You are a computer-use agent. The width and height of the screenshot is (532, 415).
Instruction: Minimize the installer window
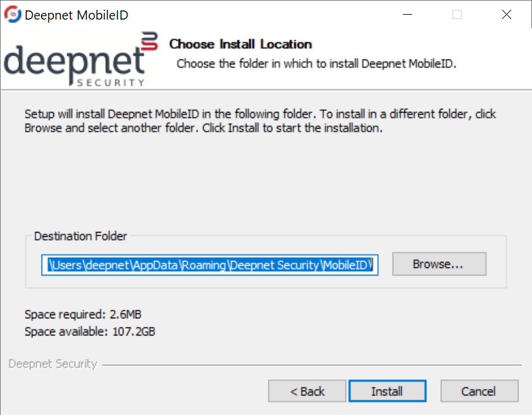[407, 15]
